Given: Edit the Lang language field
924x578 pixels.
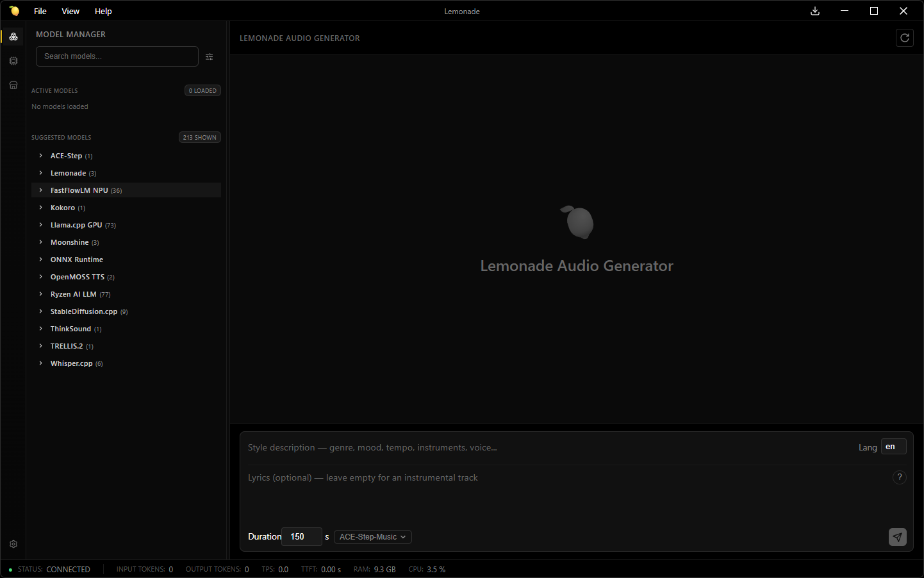Looking at the screenshot, I should 894,447.
